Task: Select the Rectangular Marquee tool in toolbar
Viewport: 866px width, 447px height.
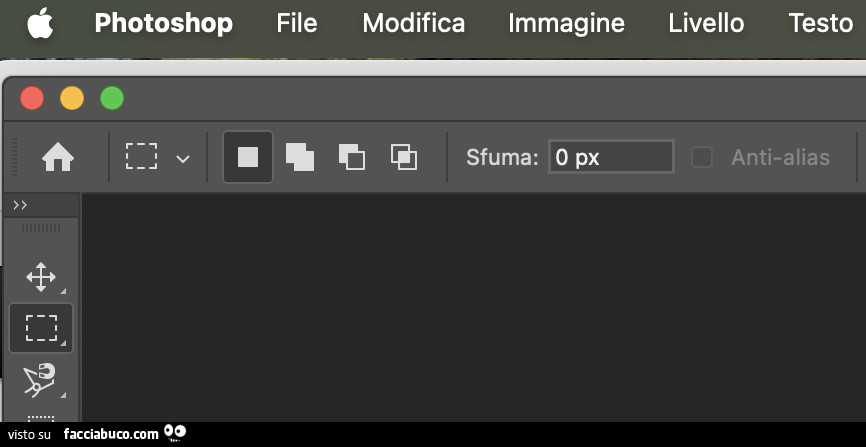Action: tap(41, 328)
